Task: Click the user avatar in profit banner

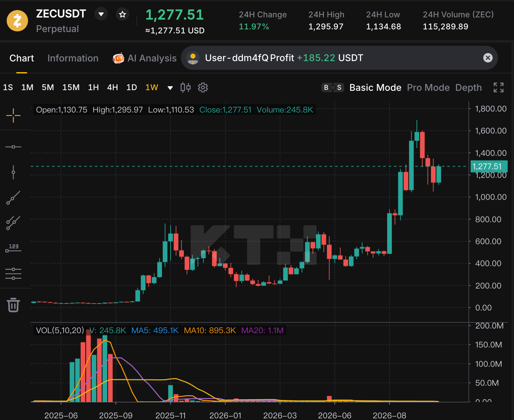Action: tap(193, 58)
